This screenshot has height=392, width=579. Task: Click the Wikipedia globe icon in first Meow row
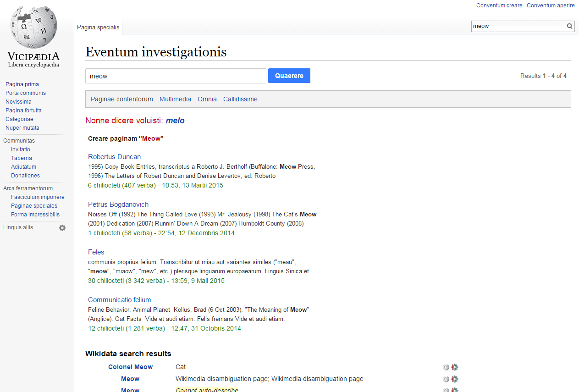(x=446, y=379)
